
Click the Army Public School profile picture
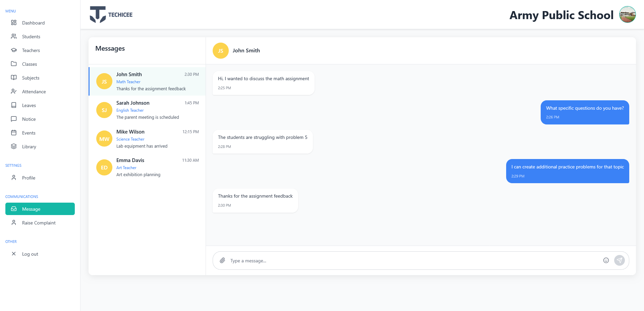[627, 14]
